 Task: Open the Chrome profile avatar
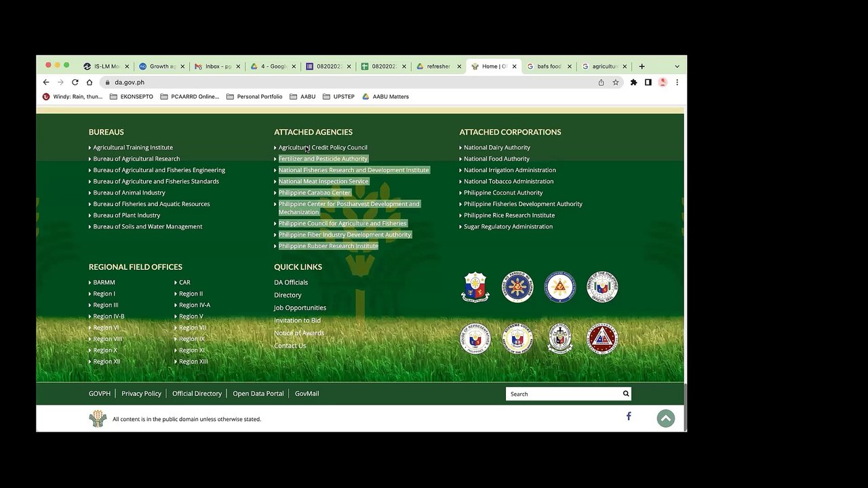pos(663,82)
